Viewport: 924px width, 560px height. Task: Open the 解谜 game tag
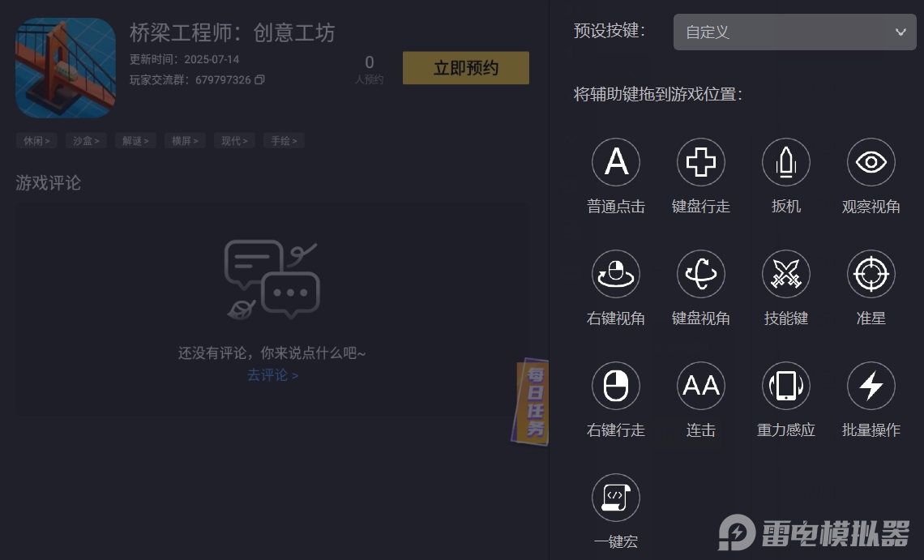coord(135,140)
